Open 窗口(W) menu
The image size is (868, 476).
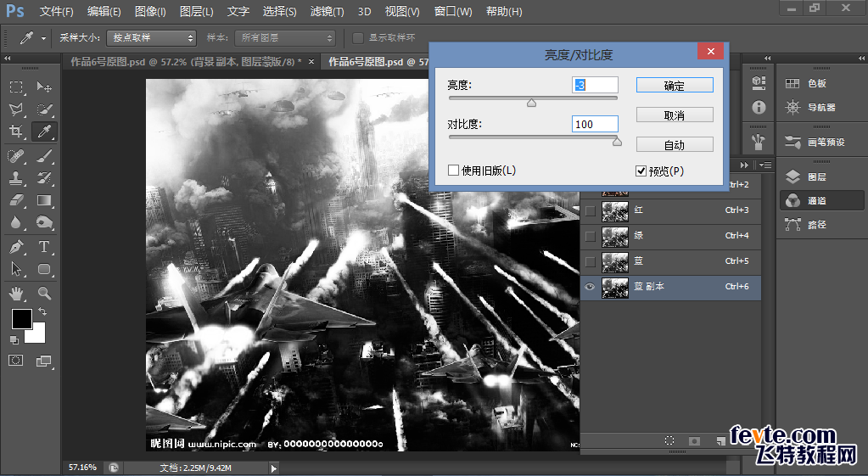coord(453,11)
